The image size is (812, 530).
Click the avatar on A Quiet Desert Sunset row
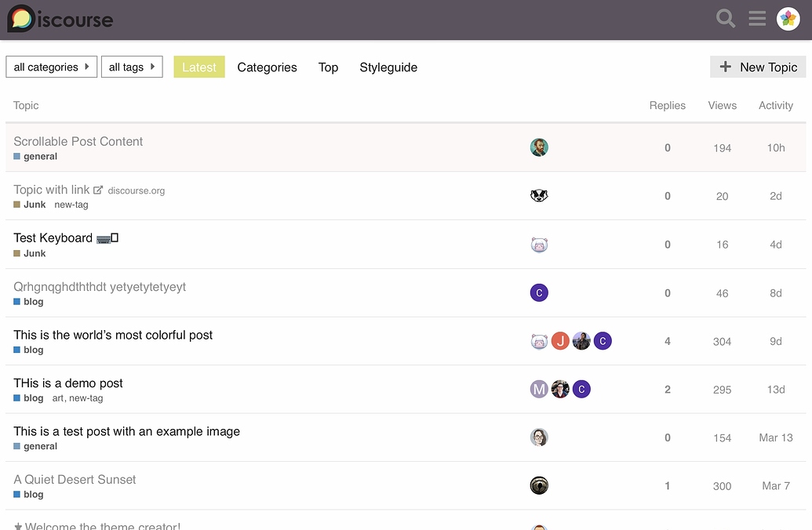coord(539,486)
